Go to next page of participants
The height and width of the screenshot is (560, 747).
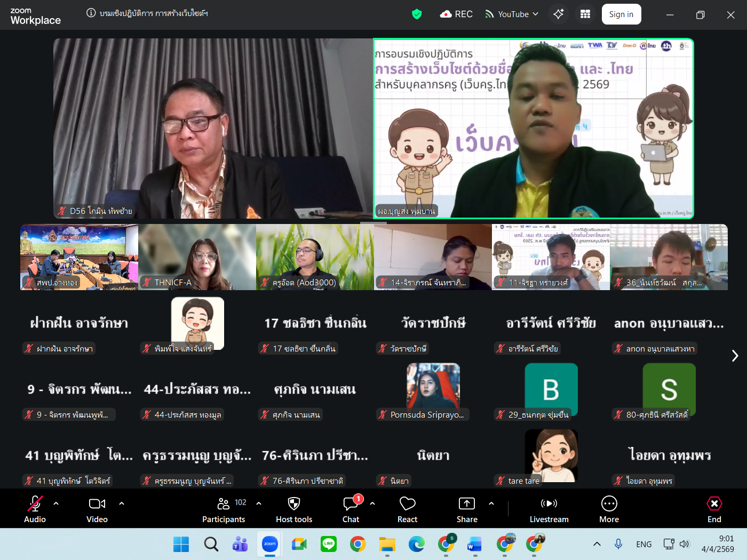[735, 356]
